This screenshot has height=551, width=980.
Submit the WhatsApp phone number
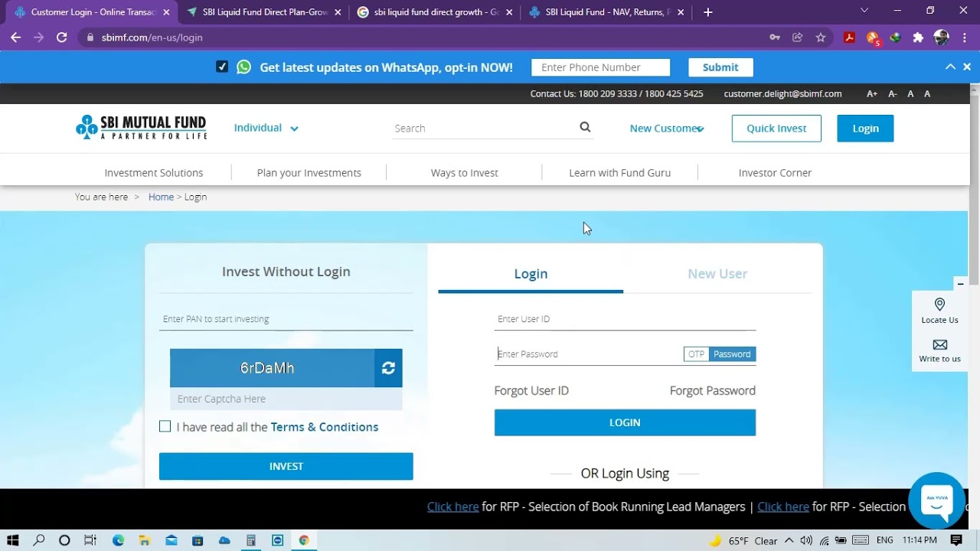tap(720, 67)
